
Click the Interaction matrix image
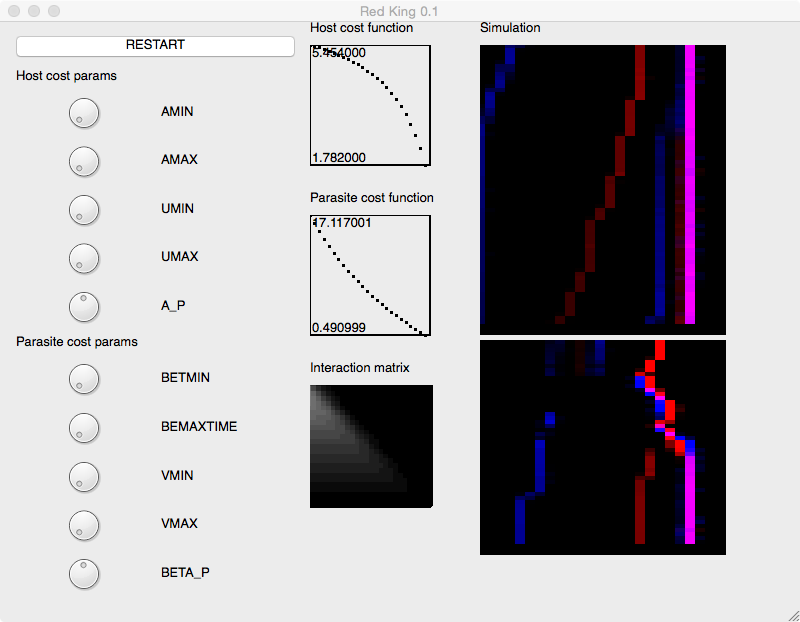(371, 446)
